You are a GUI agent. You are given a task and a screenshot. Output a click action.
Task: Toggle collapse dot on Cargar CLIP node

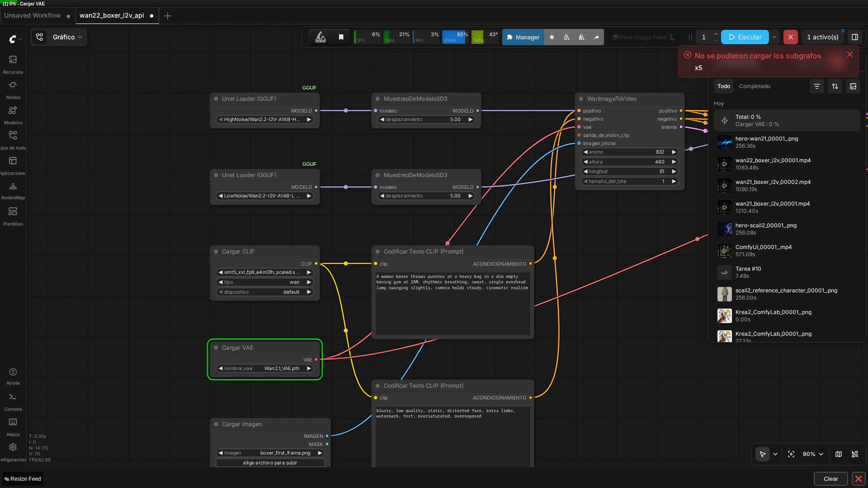(216, 251)
